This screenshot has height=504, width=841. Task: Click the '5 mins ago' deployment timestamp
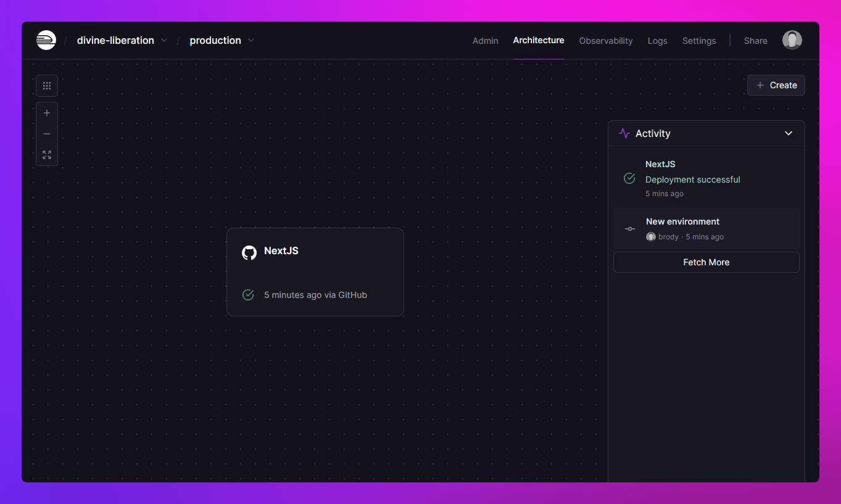(665, 194)
